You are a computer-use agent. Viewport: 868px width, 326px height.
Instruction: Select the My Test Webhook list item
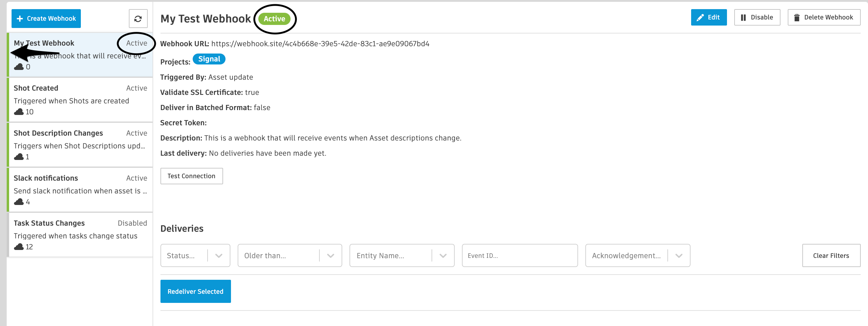coord(80,55)
